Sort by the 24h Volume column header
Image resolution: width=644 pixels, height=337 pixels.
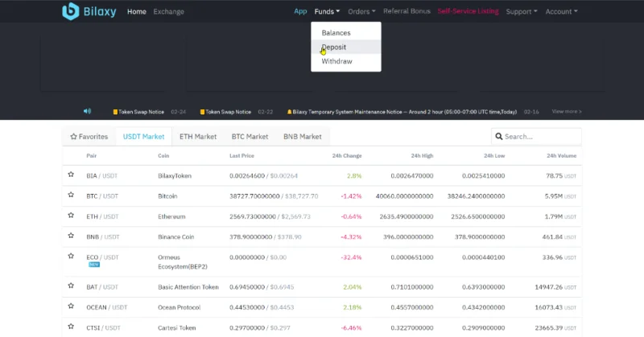[x=561, y=155]
